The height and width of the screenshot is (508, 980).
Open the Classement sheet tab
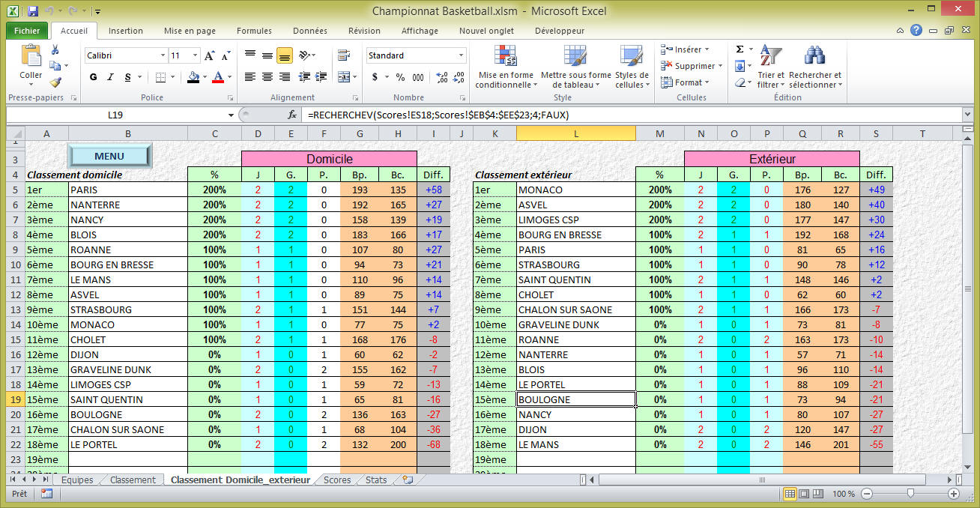[x=133, y=480]
